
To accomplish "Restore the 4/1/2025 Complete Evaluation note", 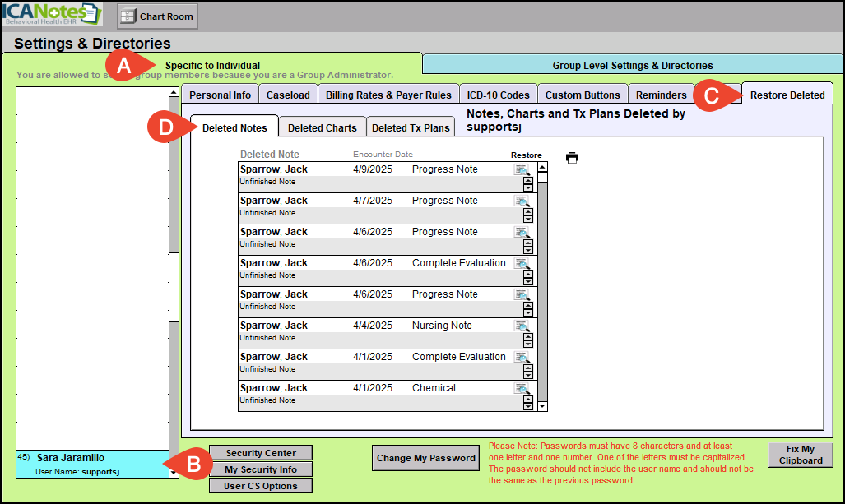I will pyautogui.click(x=522, y=358).
